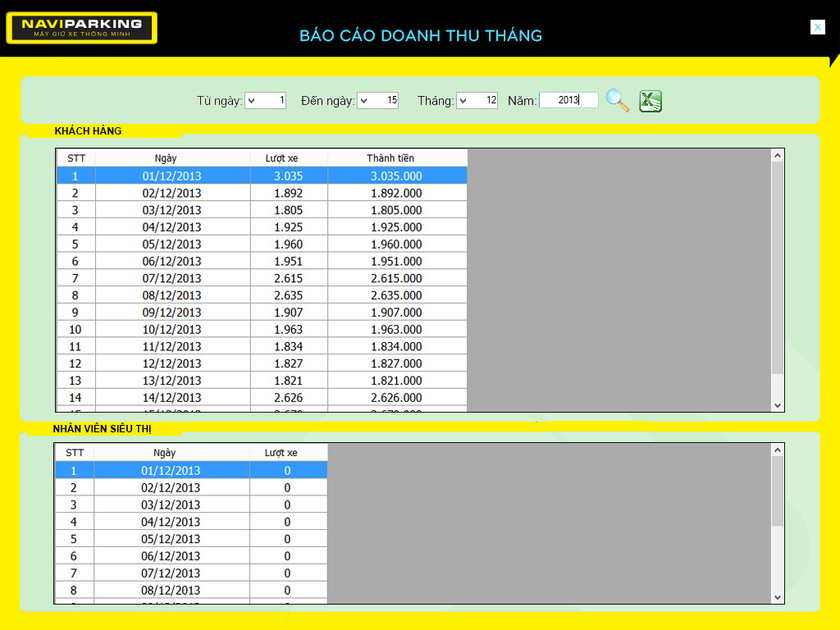Select customer row with amount 2.635.000
This screenshot has height=630, width=840.
[x=396, y=295]
